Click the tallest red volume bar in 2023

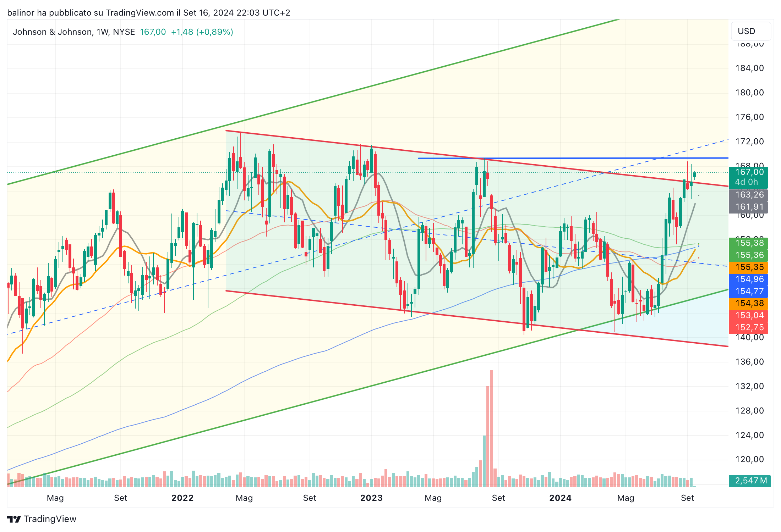click(491, 428)
